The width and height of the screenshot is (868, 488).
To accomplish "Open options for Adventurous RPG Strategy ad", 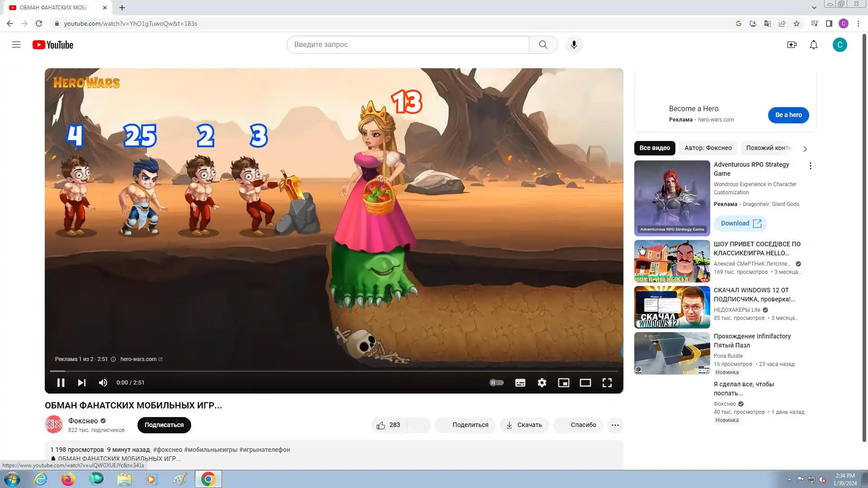I will pos(810,166).
